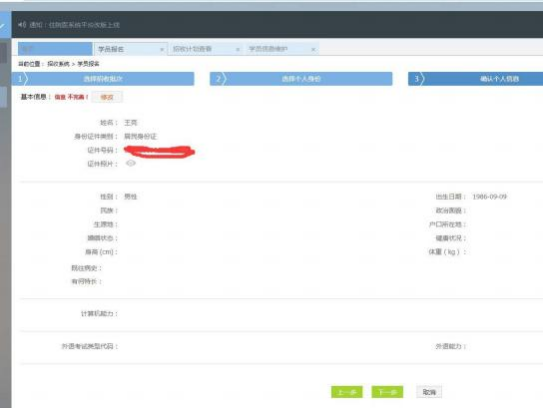This screenshot has height=408, width=543.
Task: View ID photo via the eye icon
Action: point(131,163)
